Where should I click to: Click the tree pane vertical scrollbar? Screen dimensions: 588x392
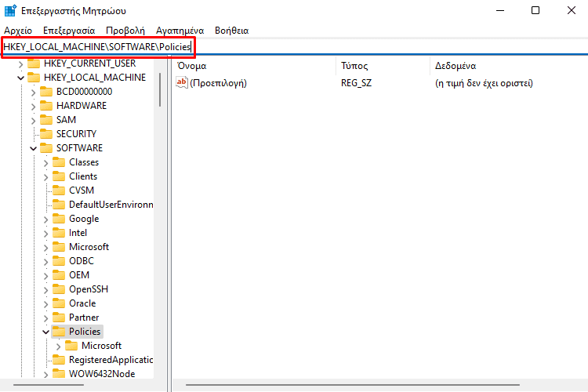(160, 90)
